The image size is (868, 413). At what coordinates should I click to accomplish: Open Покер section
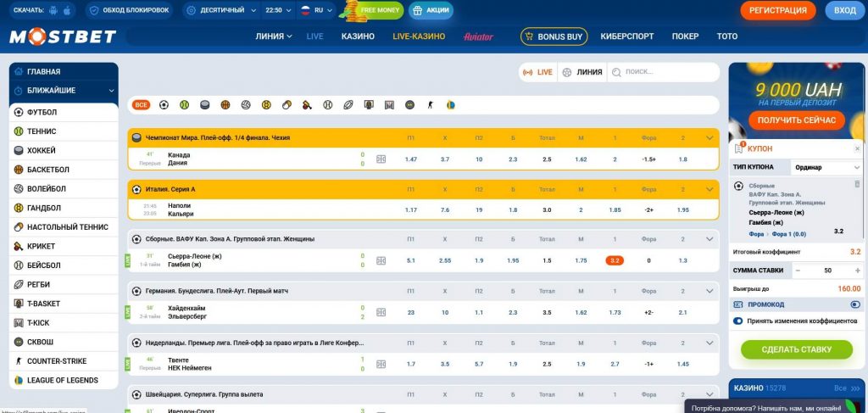pyautogui.click(x=685, y=36)
